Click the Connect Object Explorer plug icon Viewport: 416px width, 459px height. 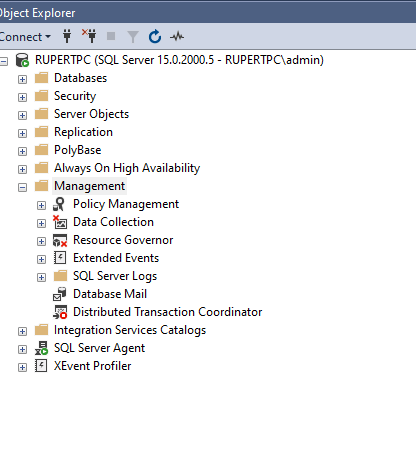coord(67,36)
